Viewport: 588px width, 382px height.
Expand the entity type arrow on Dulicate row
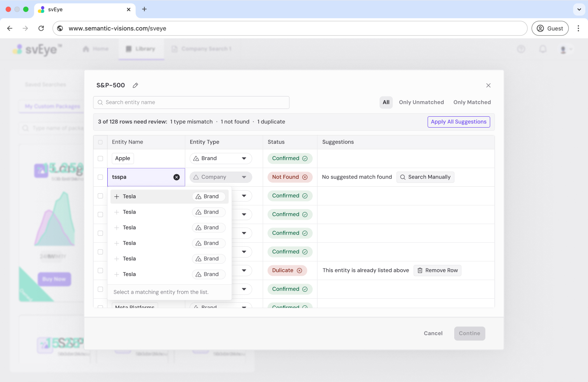(244, 271)
